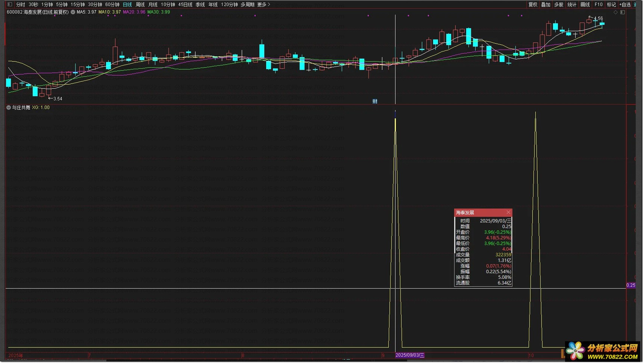Switch to the 60分钟 period tab

(x=112, y=5)
